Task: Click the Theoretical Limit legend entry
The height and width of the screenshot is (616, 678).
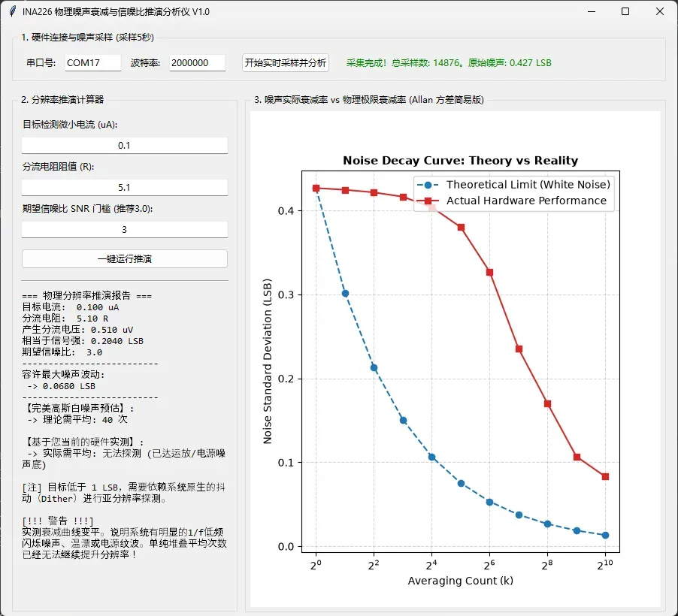Action: (x=513, y=185)
